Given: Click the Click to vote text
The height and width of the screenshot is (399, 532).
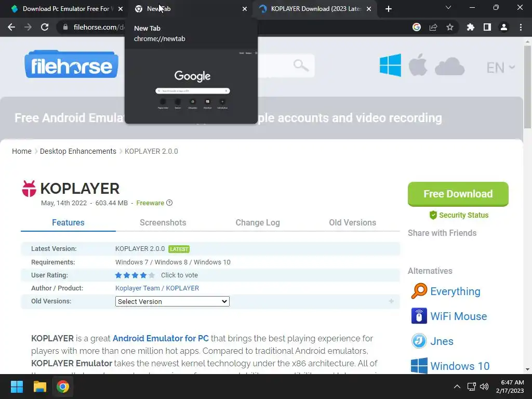Looking at the screenshot, I should tap(179, 275).
